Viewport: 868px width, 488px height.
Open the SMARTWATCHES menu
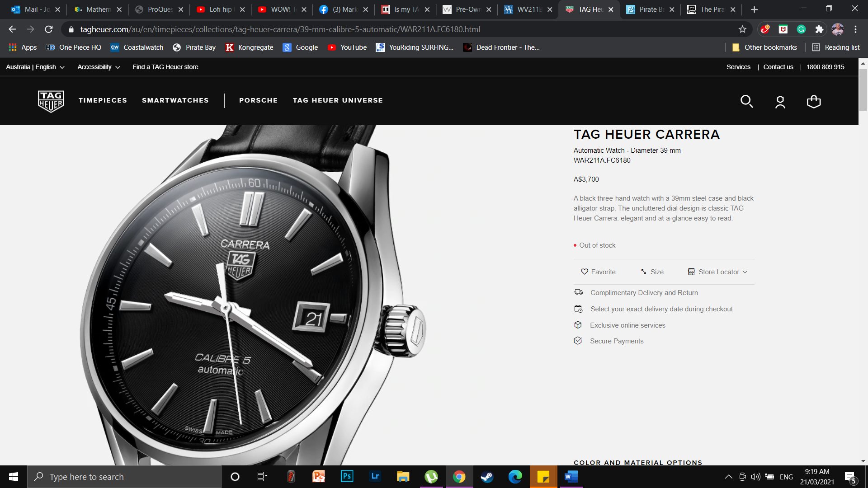(175, 100)
